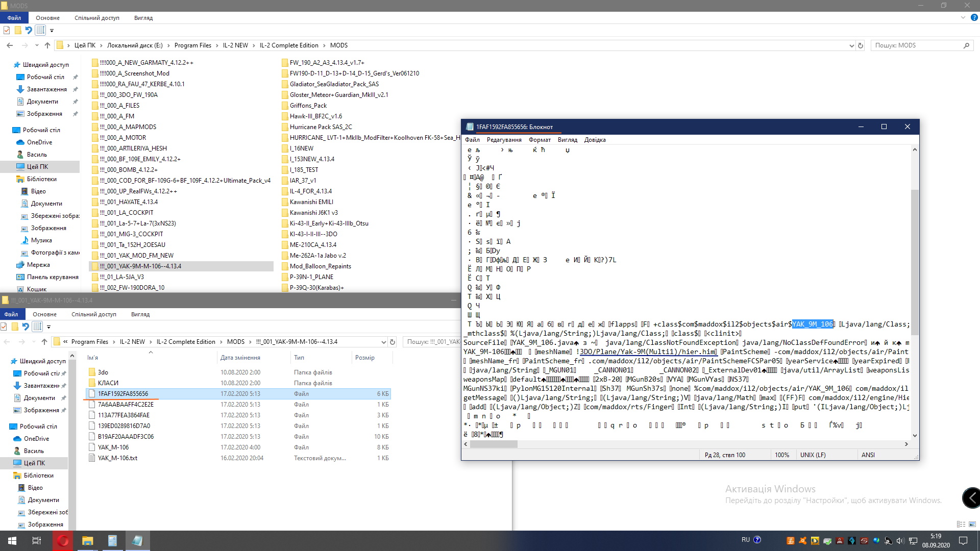Select file 1FAF1592FA855656 in the list

[123, 394]
